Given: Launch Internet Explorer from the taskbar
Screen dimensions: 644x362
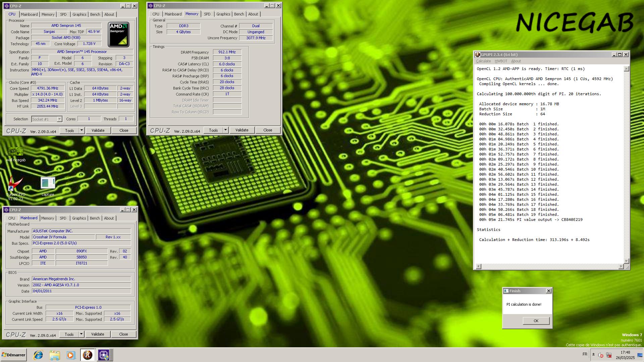Looking at the screenshot, I should (38, 355).
